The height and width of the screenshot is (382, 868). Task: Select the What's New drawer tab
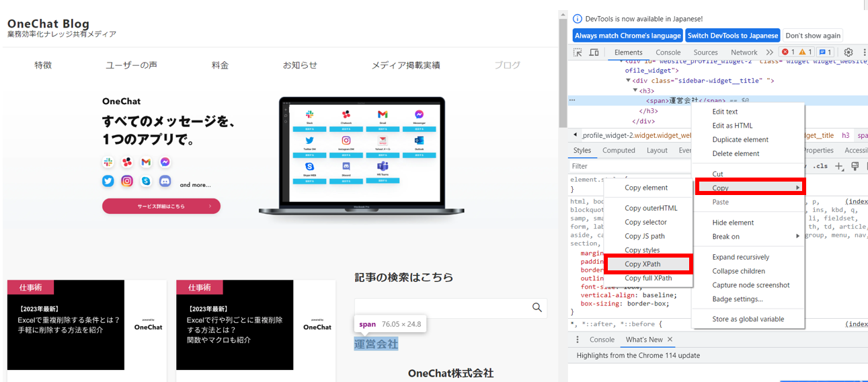[x=644, y=340]
